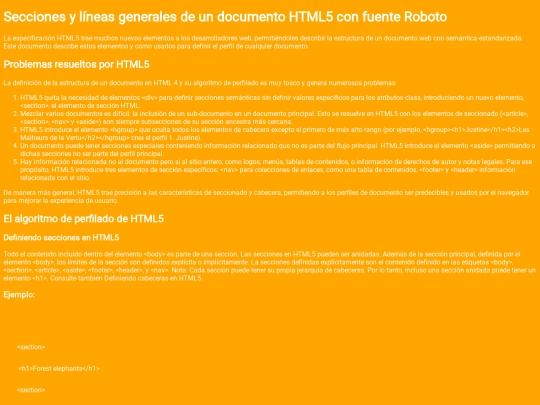540x405 pixels.
Task: Click list item 2 starting 'Mezclar varios documentos'
Action: coord(274,117)
